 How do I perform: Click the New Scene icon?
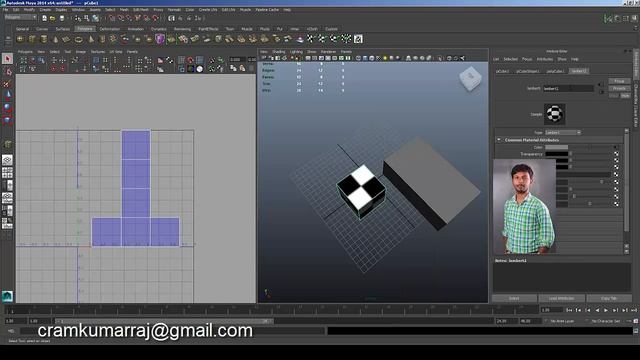click(44, 18)
